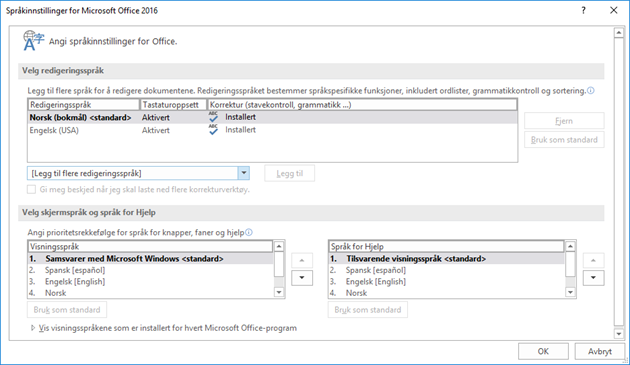
Task: Click 'Aktivert' keyboard status for Engelsk (USA)
Action: click(155, 130)
